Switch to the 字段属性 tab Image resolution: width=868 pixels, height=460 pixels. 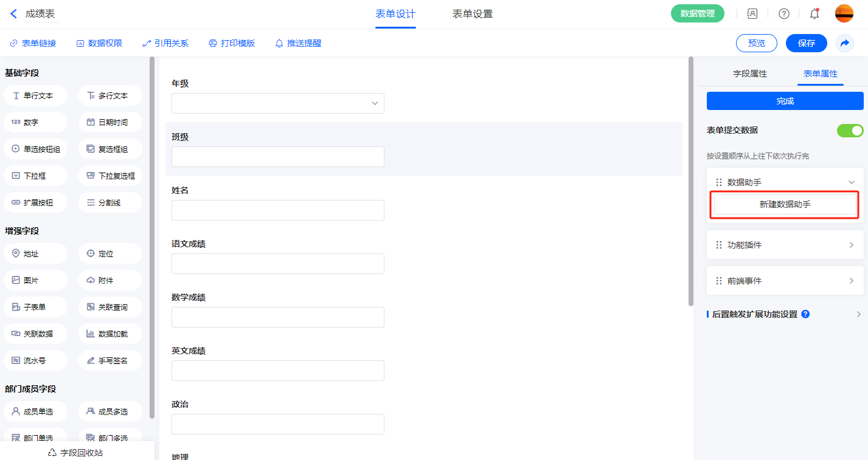pos(749,74)
